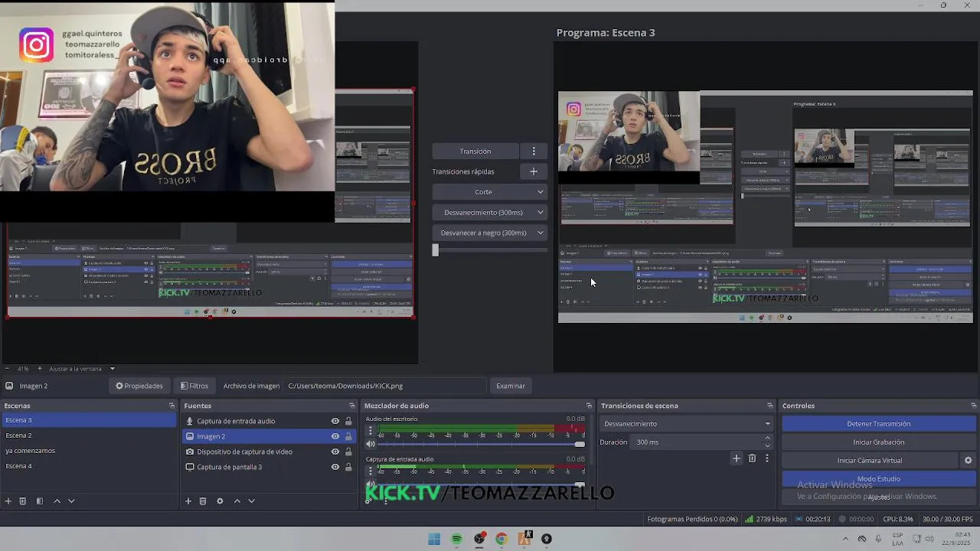Delete the selected scene using the trash icon
Screen dimensions: 980x551
(23, 501)
